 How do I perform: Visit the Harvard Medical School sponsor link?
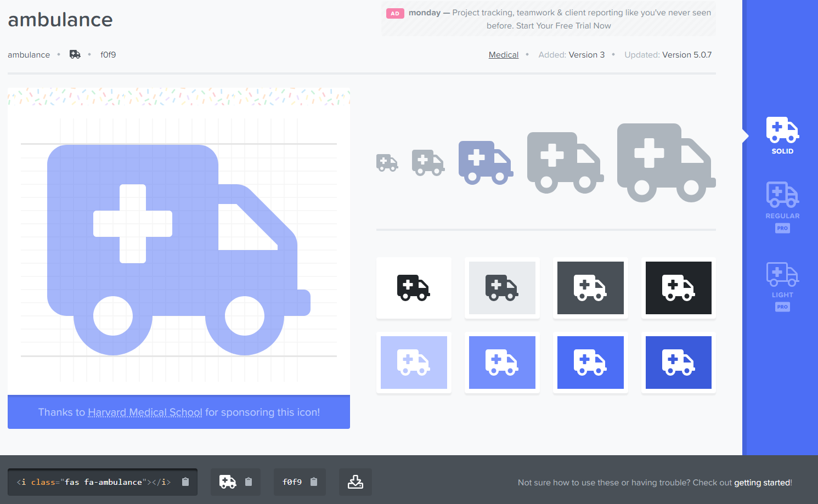pos(145,412)
